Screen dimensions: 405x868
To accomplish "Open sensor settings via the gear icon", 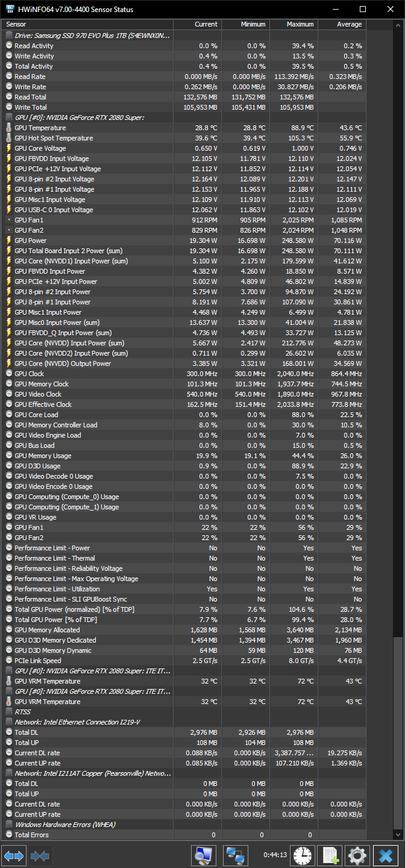I will [x=357, y=855].
